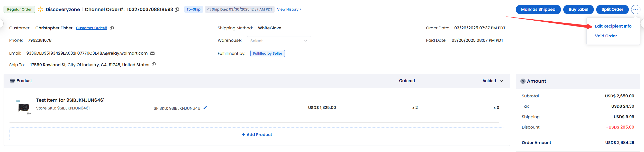Click the Add Product button
This screenshot has width=644, height=152.
257,134
